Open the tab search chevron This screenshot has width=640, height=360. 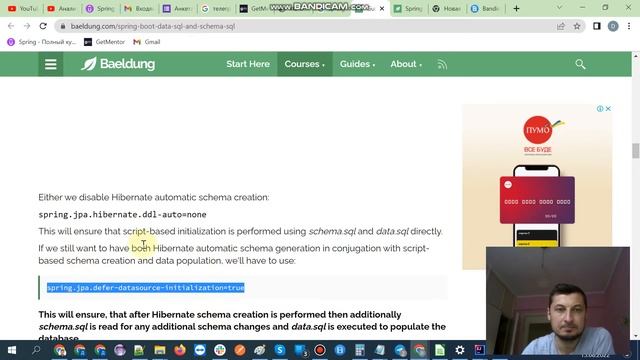pyautogui.click(x=560, y=8)
